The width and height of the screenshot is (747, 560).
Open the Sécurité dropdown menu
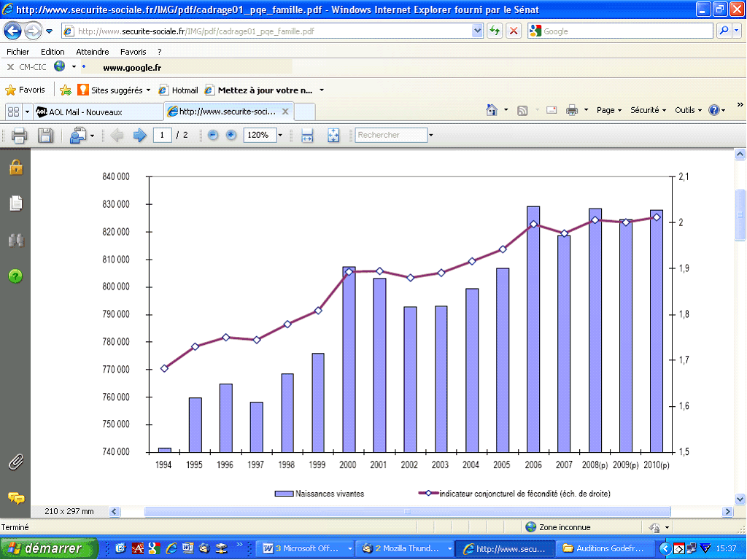coord(648,110)
